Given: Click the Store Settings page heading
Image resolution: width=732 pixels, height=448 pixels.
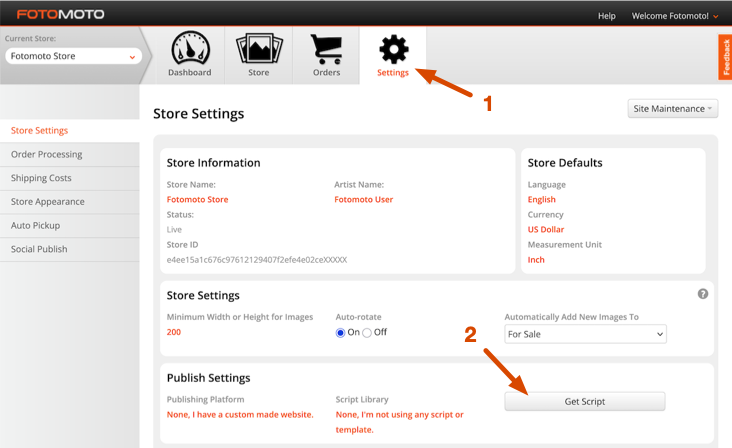Looking at the screenshot, I should click(198, 113).
